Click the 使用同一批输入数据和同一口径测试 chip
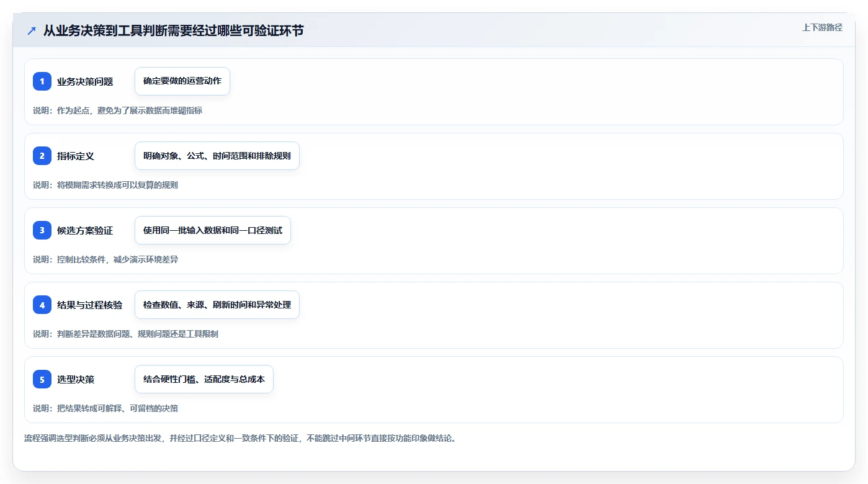Viewport: 868px width, 484px height. [213, 230]
